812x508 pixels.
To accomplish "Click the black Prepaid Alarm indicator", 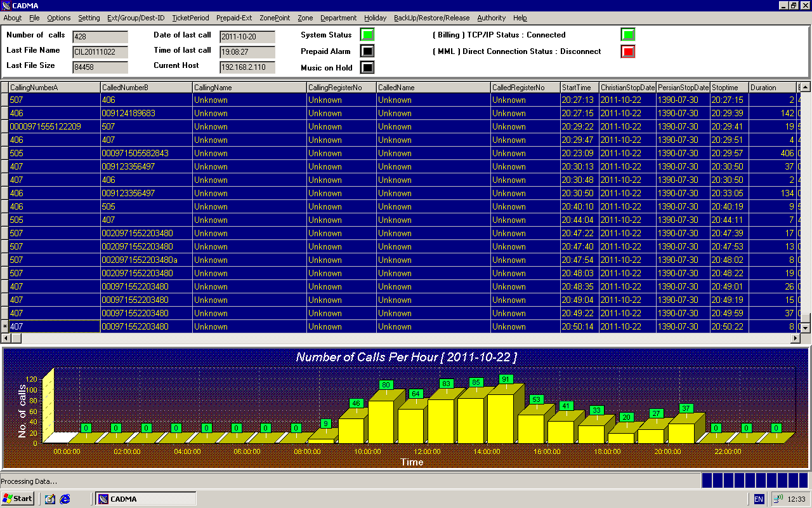I will [x=367, y=51].
